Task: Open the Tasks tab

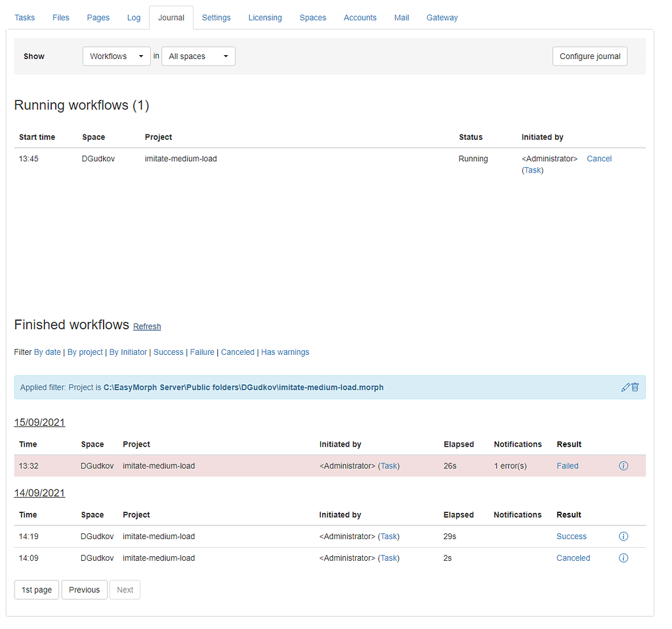Action: tap(24, 18)
